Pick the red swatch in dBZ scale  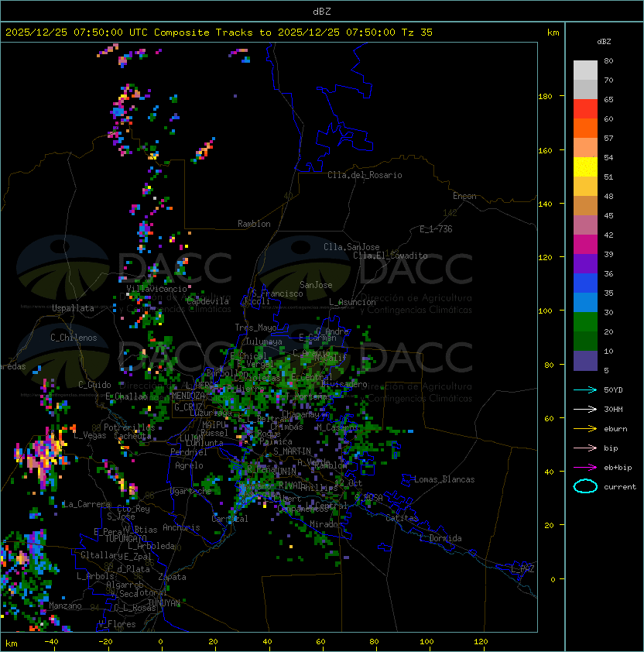click(585, 109)
